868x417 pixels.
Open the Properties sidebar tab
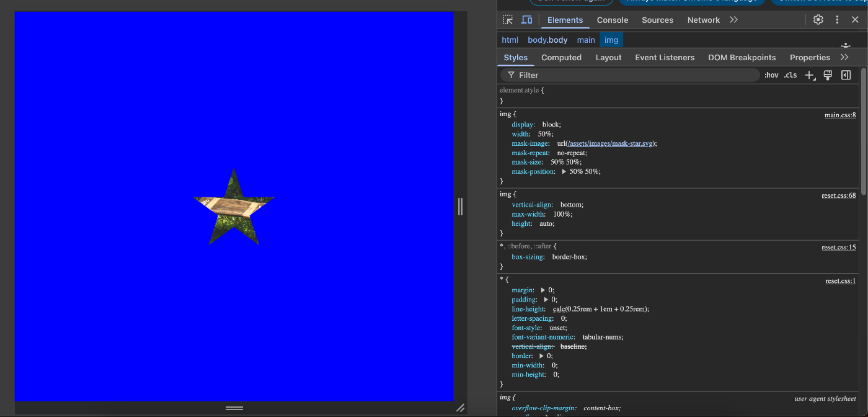click(x=810, y=57)
